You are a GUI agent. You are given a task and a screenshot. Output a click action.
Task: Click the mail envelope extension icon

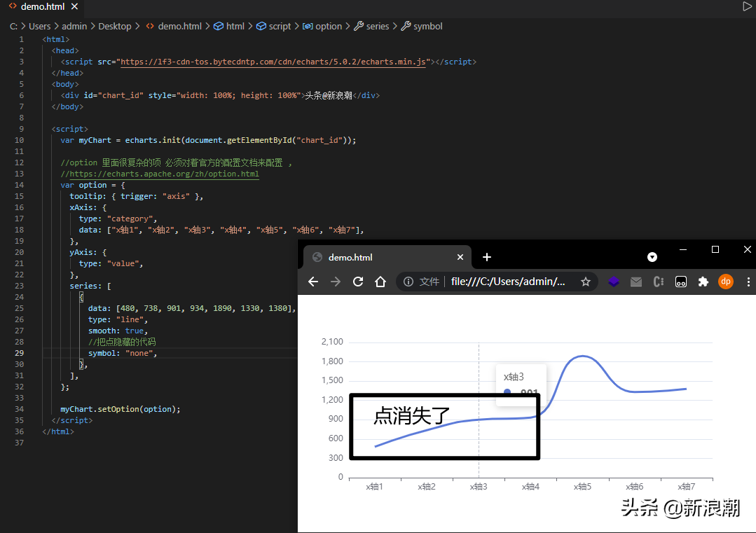click(636, 282)
